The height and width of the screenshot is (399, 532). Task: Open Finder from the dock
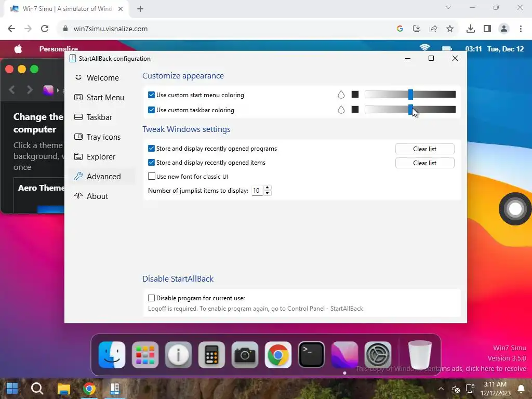tap(112, 355)
